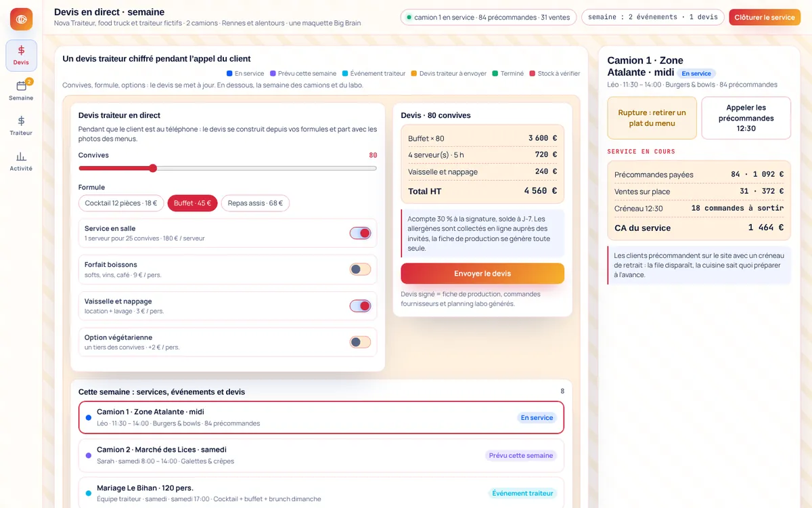The image size is (812, 508).
Task: Click the Créneau 12:30 row
Action: [699, 209]
